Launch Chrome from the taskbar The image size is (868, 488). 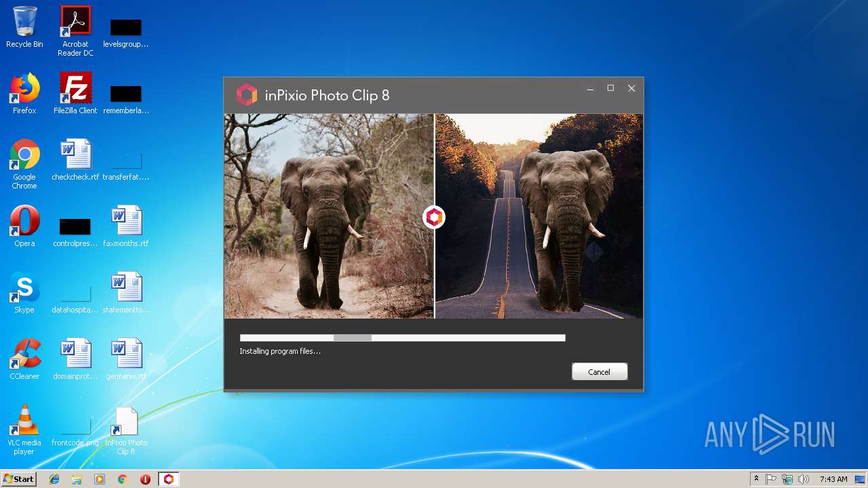123,479
